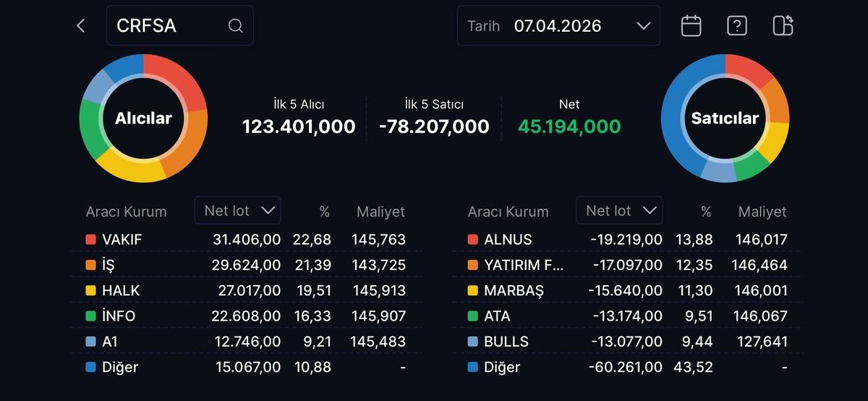Expand the sellers Net lot dropdown
The image size is (868, 401).
point(619,211)
